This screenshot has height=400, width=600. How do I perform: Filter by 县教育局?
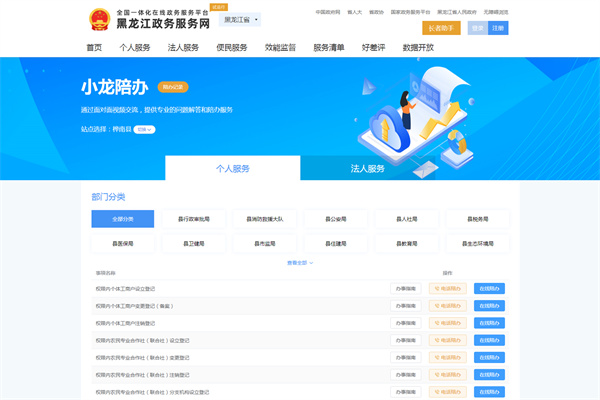[407, 243]
